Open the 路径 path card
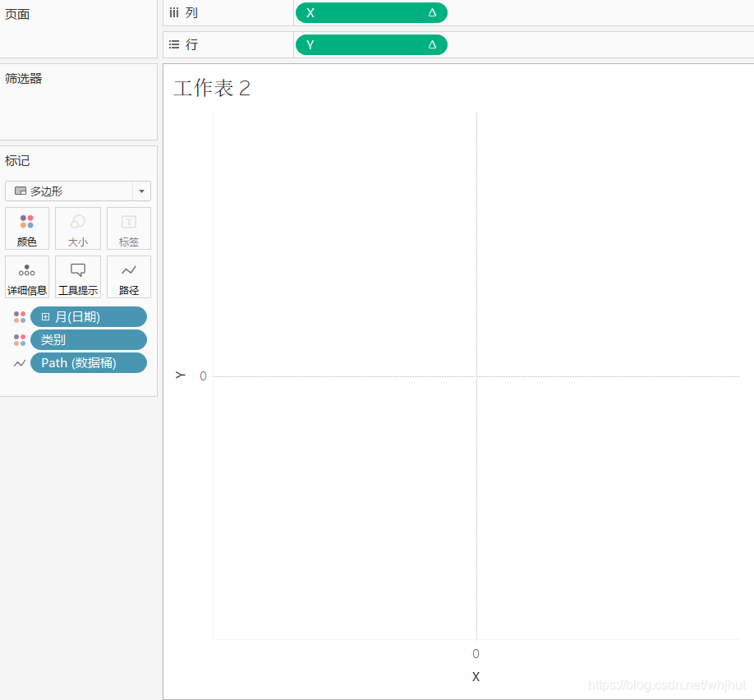Image resolution: width=754 pixels, height=700 pixels. 129,277
